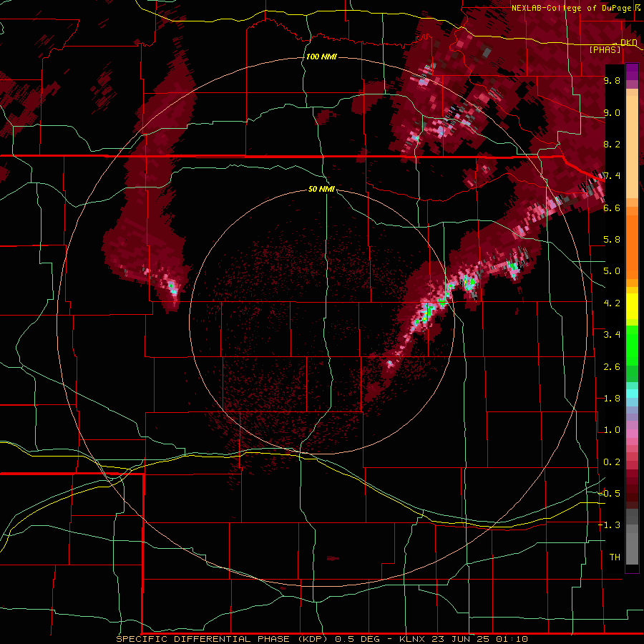The image size is (644, 644).
Task: Click the NEXLAB logo symbol after DuPage
Action: click(637, 7)
